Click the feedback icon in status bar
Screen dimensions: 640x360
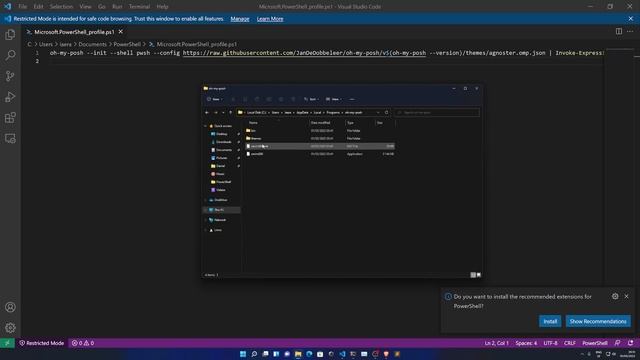[x=618, y=343]
